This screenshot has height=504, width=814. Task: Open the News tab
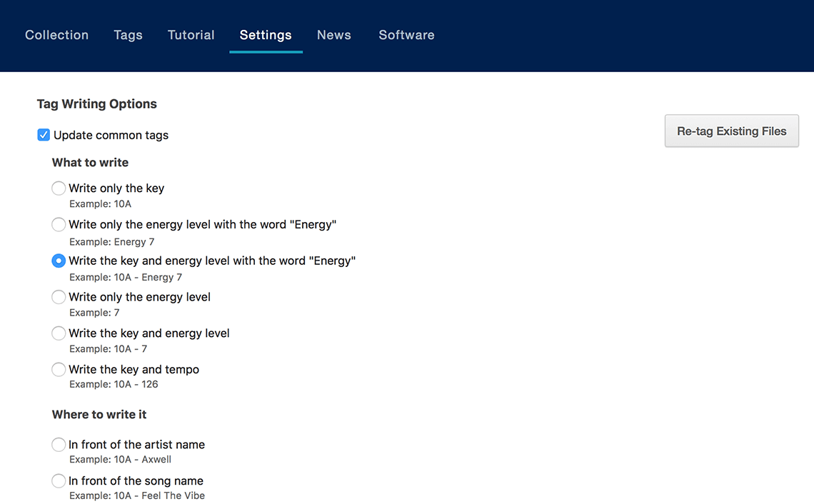pos(333,34)
